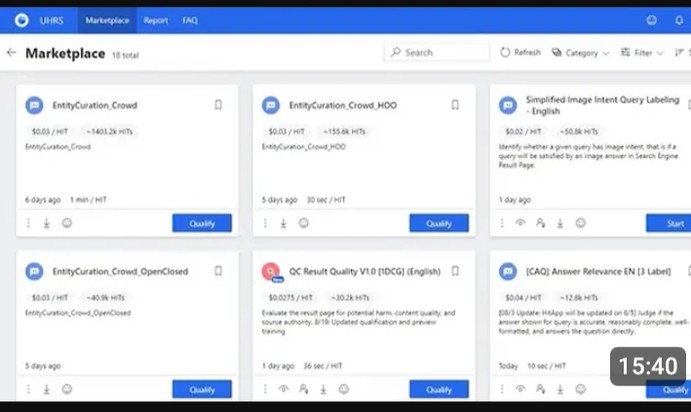Open the Report tab
Image resolution: width=691 pixels, height=412 pixels.
pyautogui.click(x=156, y=20)
